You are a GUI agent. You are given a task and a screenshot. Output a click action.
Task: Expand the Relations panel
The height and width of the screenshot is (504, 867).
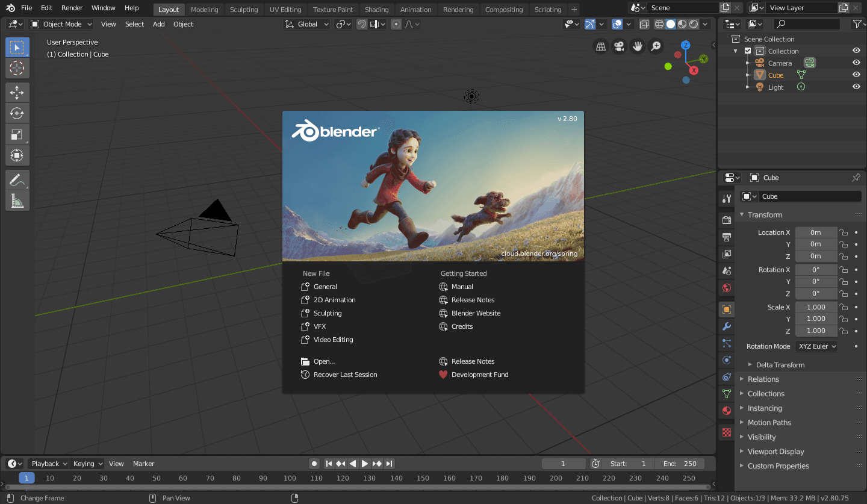[763, 379]
